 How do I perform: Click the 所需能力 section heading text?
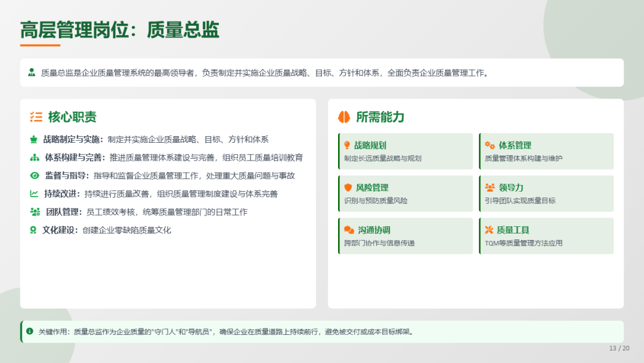pyautogui.click(x=380, y=117)
